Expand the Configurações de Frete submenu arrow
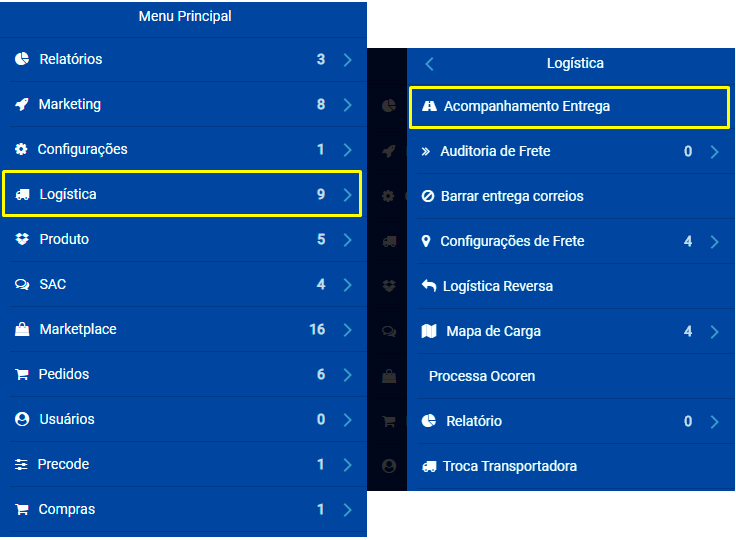This screenshot has height=540, width=736. tap(714, 241)
